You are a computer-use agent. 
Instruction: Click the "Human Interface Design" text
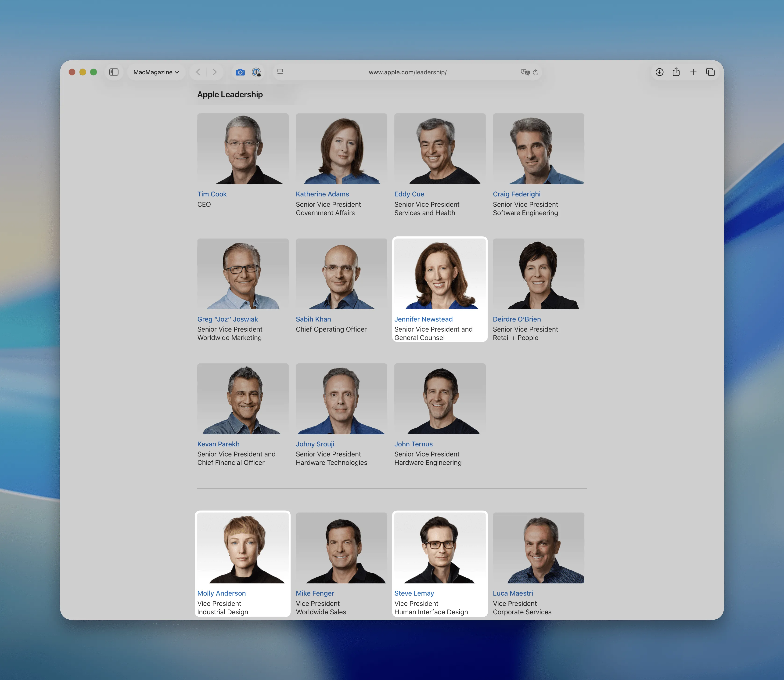coord(431,612)
